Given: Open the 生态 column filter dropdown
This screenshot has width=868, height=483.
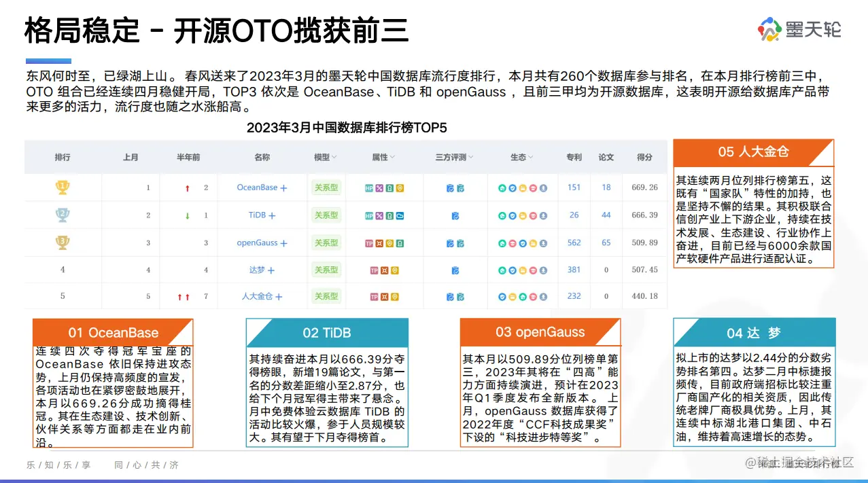Looking at the screenshot, I should click(531, 158).
